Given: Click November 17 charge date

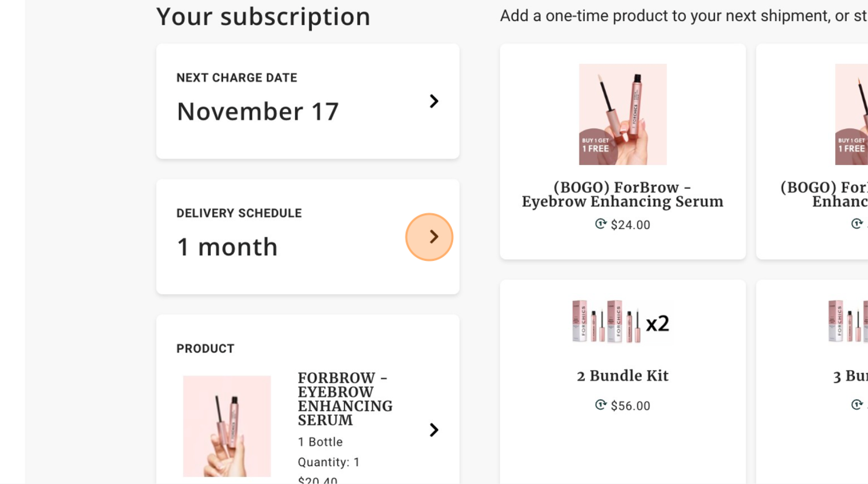Looking at the screenshot, I should [258, 112].
